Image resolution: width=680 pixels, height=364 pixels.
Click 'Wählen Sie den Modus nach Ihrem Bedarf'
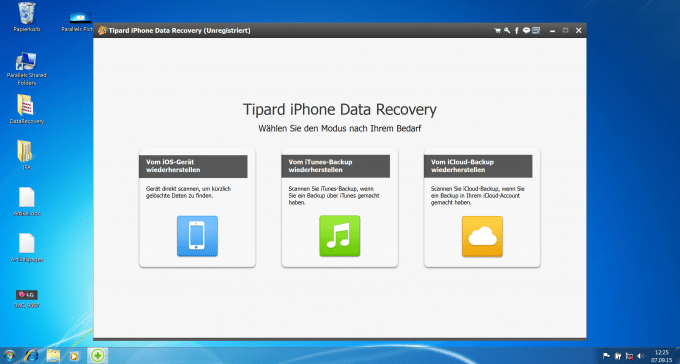pos(340,128)
